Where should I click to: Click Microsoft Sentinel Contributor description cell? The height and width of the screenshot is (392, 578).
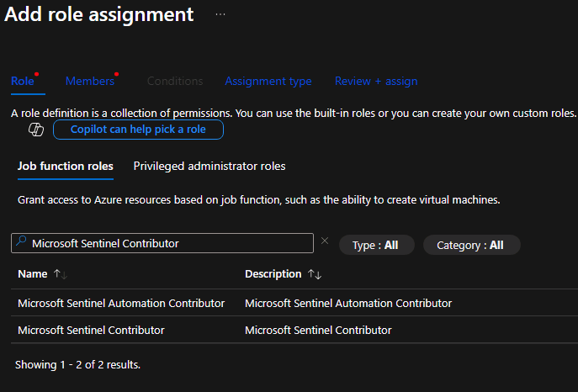pyautogui.click(x=318, y=330)
